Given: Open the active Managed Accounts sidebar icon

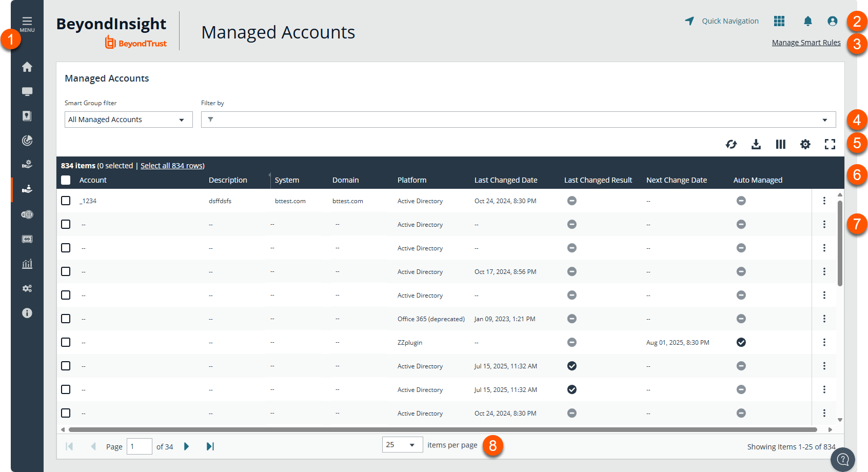Looking at the screenshot, I should pos(27,189).
